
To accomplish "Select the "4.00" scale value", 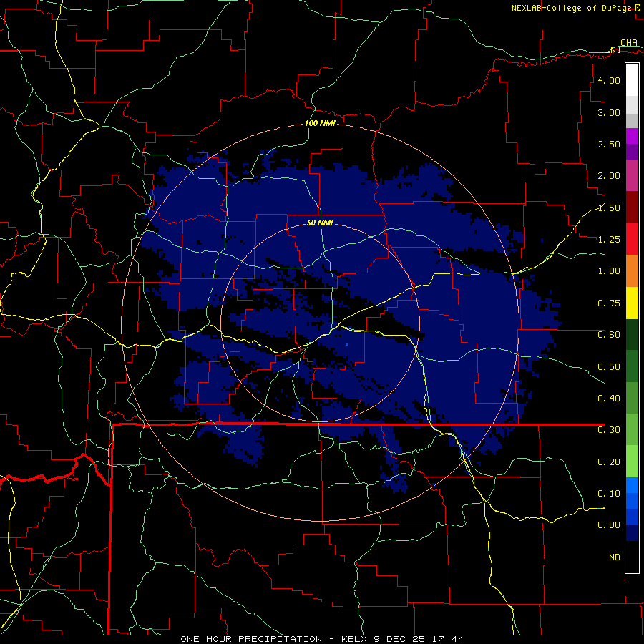I will [x=609, y=80].
